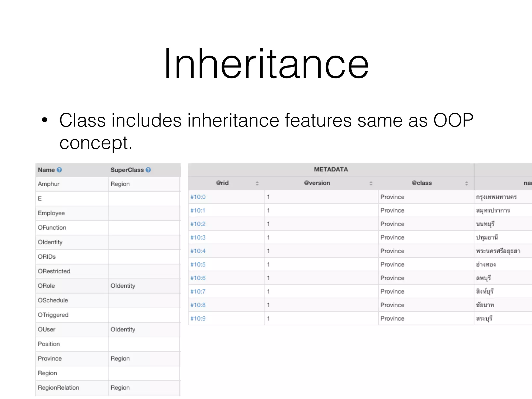Select the Amphur class row
This screenshot has height=399, width=532.
click(49, 184)
